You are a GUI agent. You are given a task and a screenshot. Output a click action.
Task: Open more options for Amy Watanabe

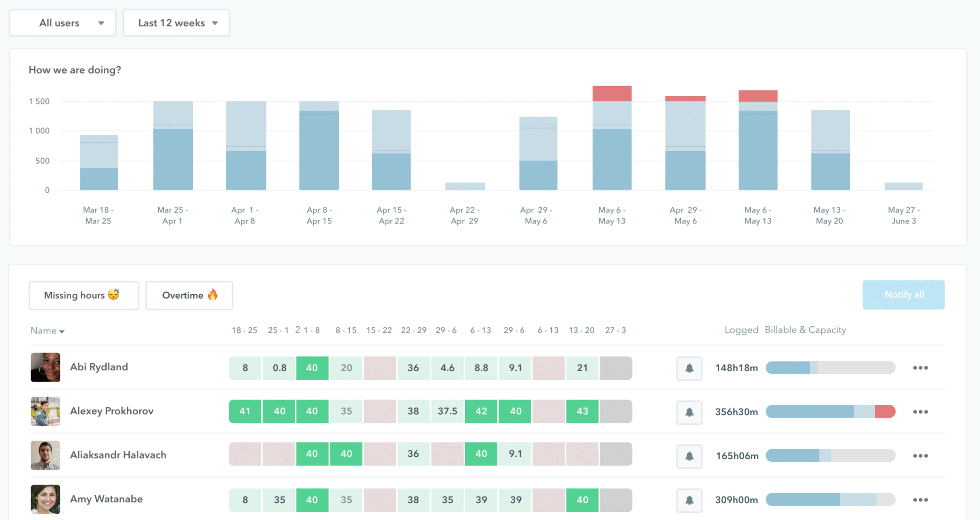(x=920, y=500)
